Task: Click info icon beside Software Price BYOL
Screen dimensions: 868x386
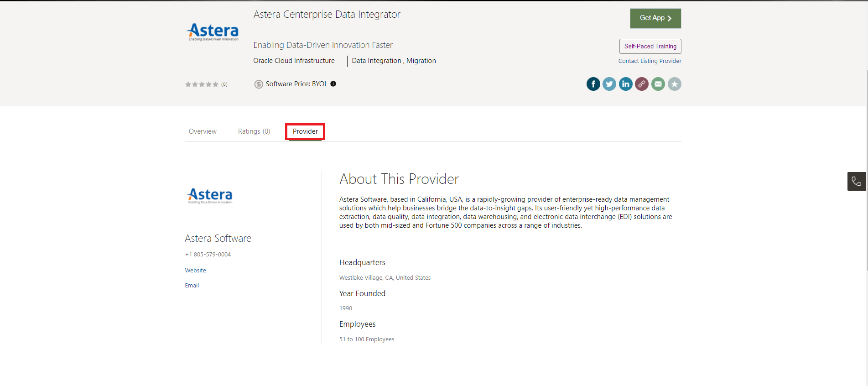Action: pyautogui.click(x=333, y=84)
